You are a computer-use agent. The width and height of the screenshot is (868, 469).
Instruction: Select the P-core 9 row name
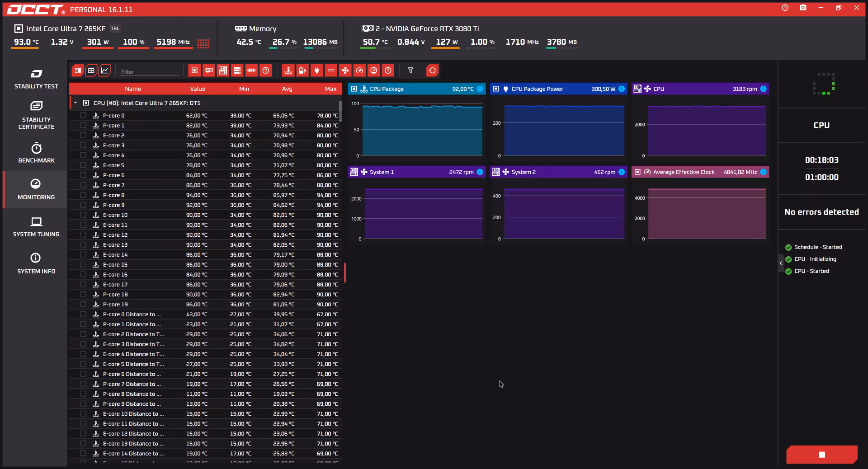113,205
